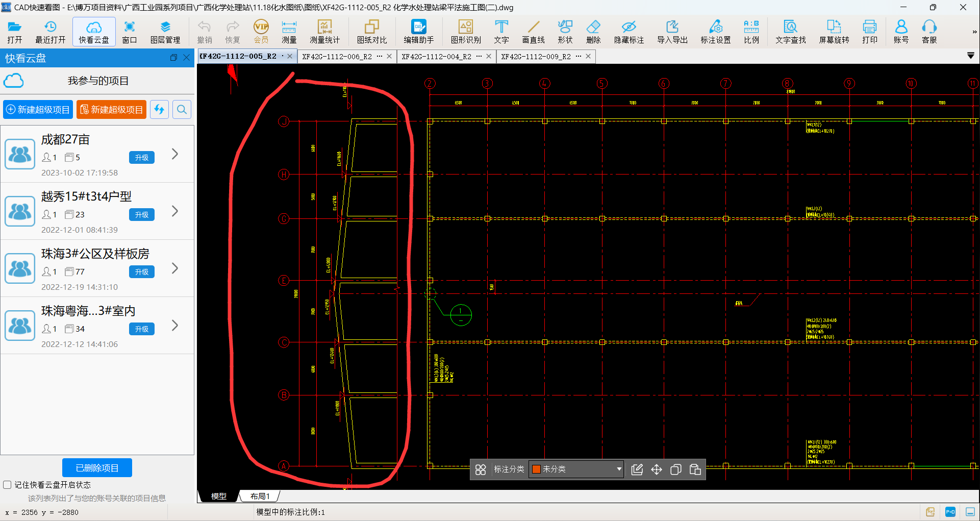Viewport: 980px width, 521px height.
Task: Open 图层管理 layer manager
Action: 165,32
